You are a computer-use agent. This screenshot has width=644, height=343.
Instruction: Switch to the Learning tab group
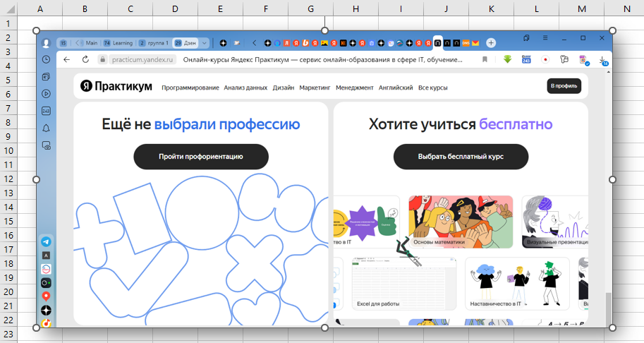coord(118,43)
